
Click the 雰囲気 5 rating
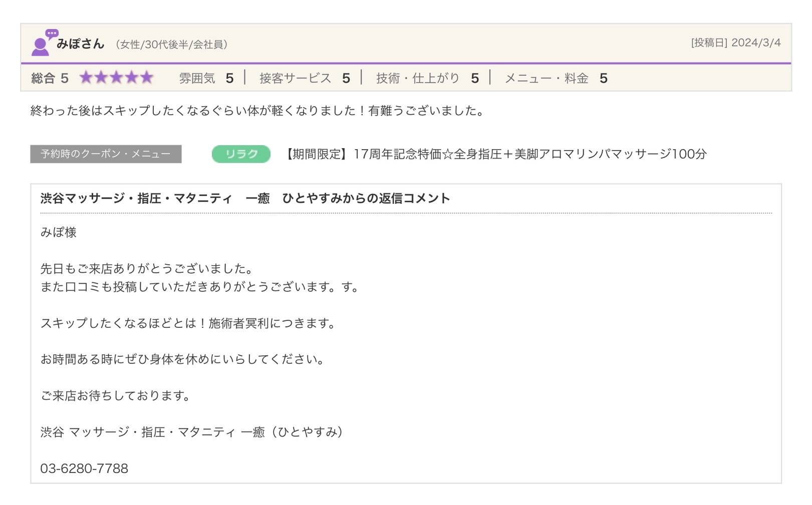point(206,78)
